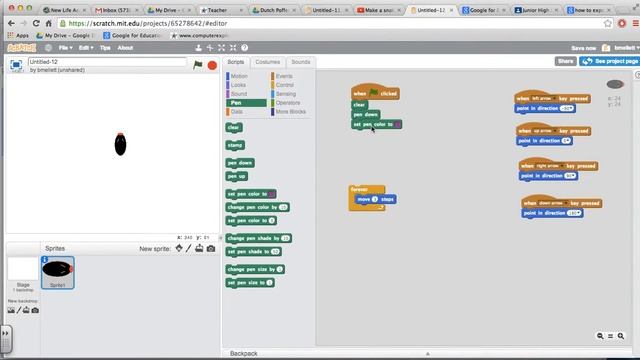Screen dimensions: 640x360
Task: Select the Sound block category
Action: pos(238,94)
